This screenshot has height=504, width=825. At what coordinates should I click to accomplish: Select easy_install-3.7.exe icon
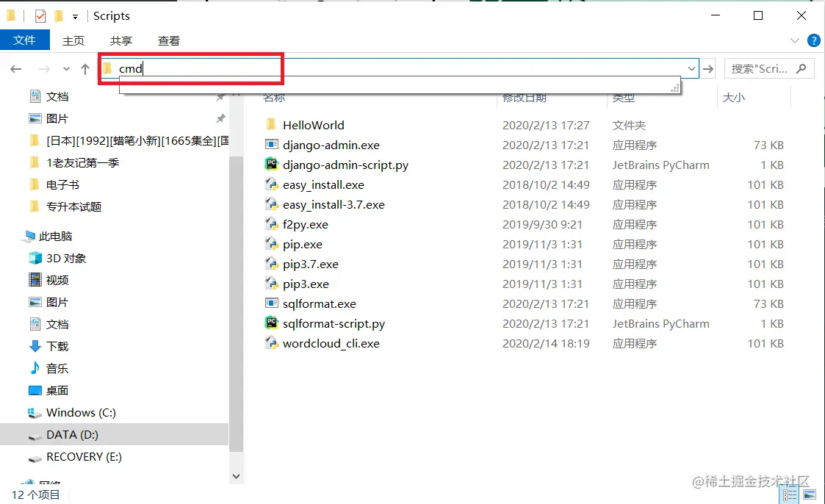(271, 204)
